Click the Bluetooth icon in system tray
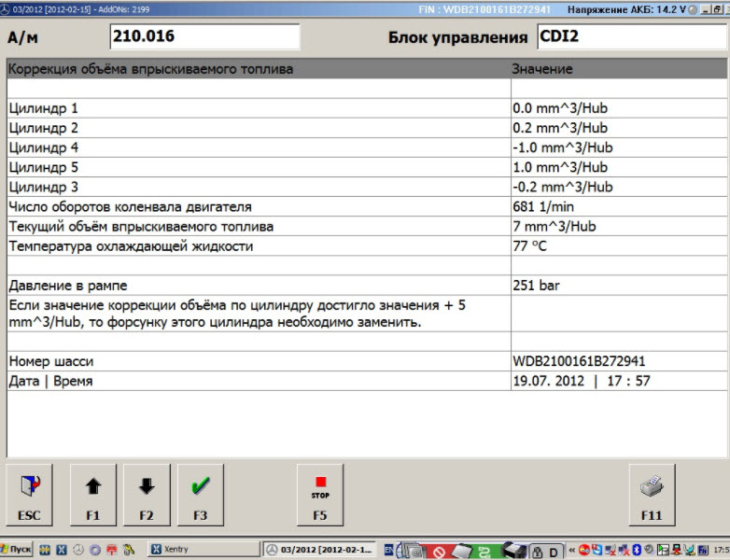Viewport: 730px width, 560px height. (x=637, y=550)
